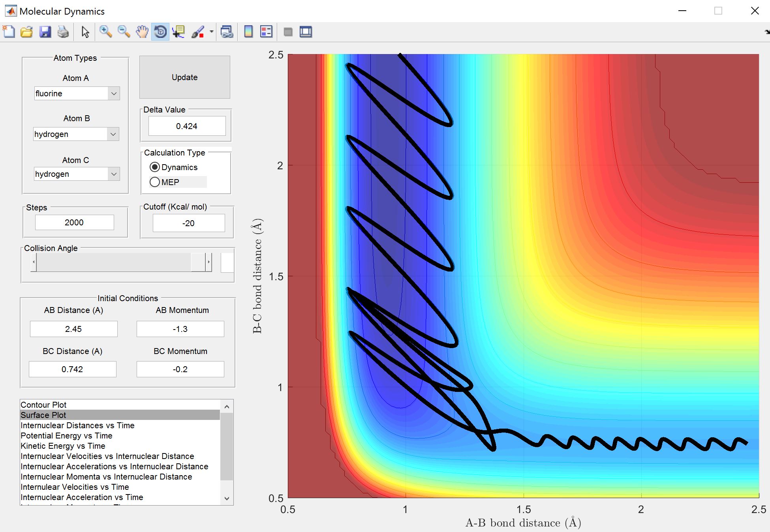Image resolution: width=770 pixels, height=532 pixels.
Task: Toggle the Rotate 3D tool
Action: pos(160,32)
